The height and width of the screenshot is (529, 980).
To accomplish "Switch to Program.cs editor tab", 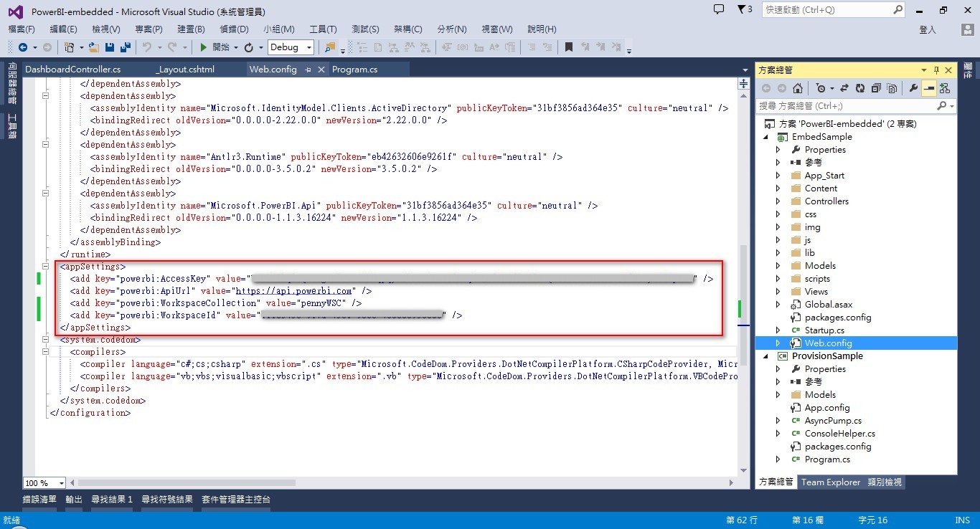I will [x=355, y=70].
